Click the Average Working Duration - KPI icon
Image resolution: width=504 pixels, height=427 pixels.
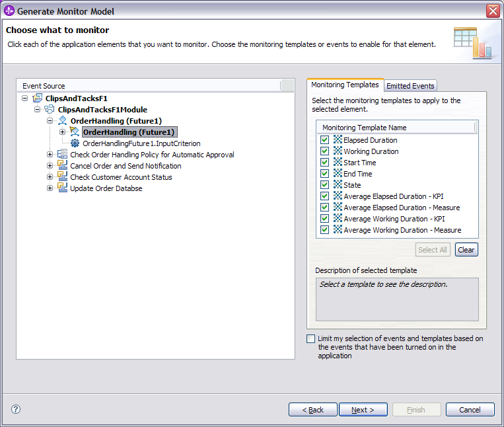point(338,218)
